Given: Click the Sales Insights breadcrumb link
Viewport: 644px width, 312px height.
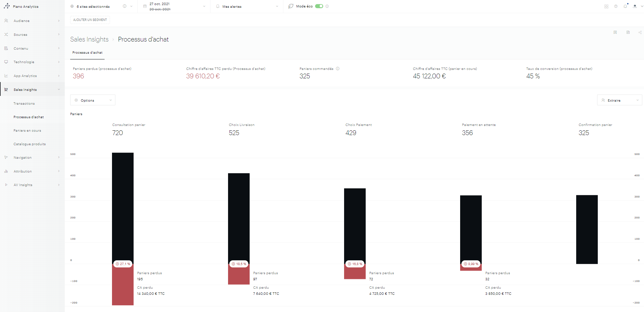Looking at the screenshot, I should tap(89, 40).
